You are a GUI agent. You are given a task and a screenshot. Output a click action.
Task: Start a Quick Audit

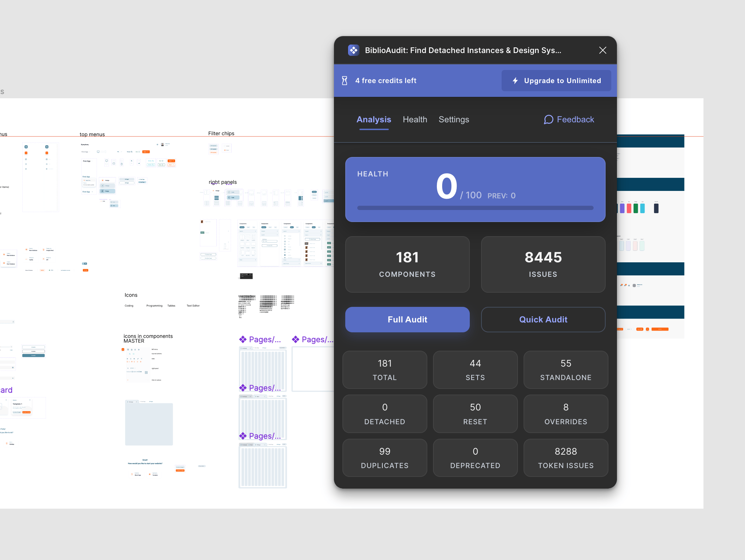pos(543,319)
